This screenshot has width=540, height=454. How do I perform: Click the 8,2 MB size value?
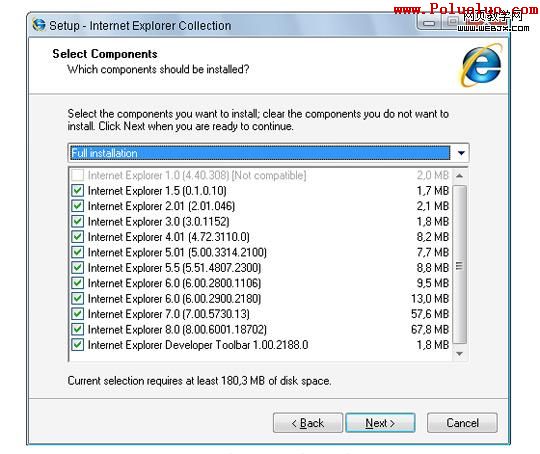(433, 237)
